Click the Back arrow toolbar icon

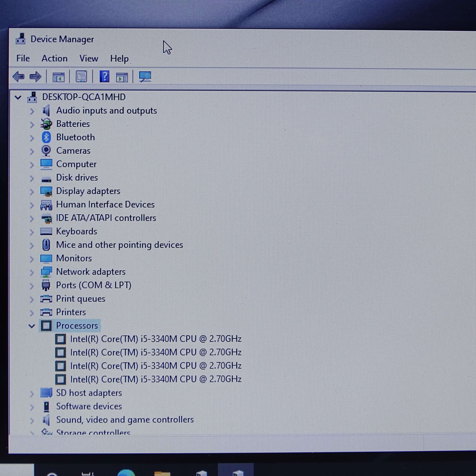point(19,77)
